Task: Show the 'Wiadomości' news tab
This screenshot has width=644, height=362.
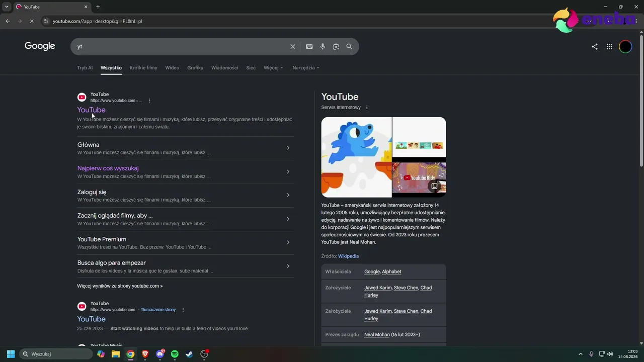Action: tap(225, 68)
